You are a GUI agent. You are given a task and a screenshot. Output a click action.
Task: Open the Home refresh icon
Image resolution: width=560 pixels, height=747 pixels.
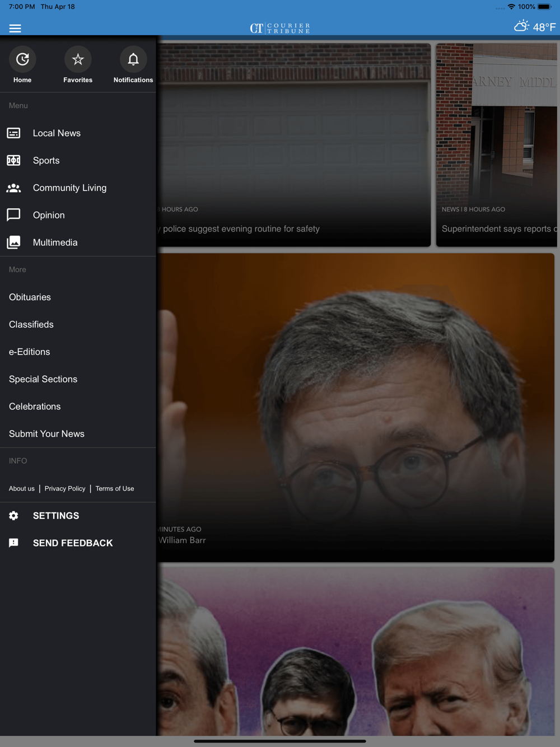click(x=22, y=59)
